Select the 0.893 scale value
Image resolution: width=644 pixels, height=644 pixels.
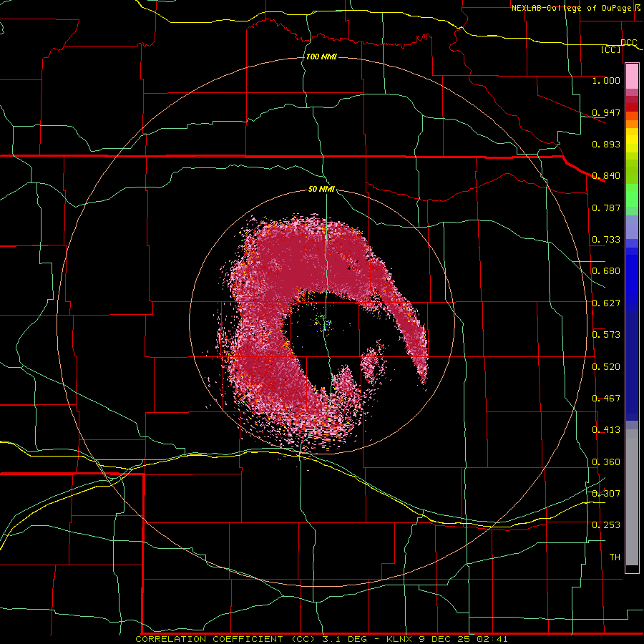[606, 144]
